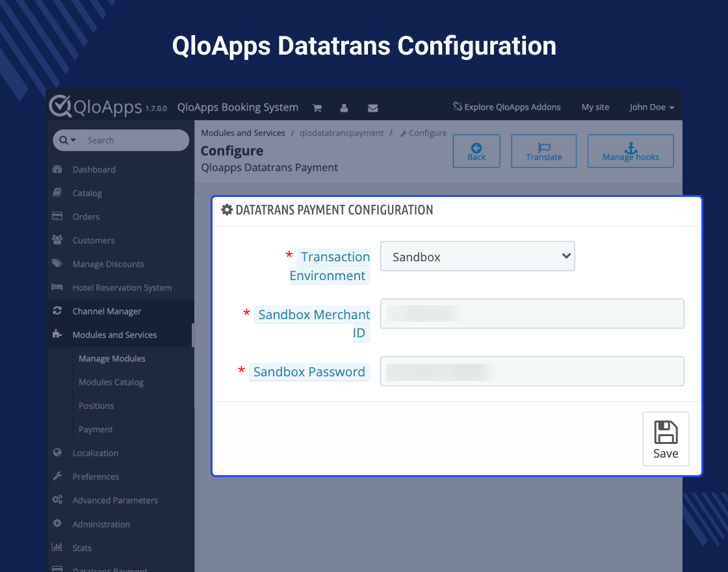
Task: Open Manage Discounts menu item
Action: 108,264
